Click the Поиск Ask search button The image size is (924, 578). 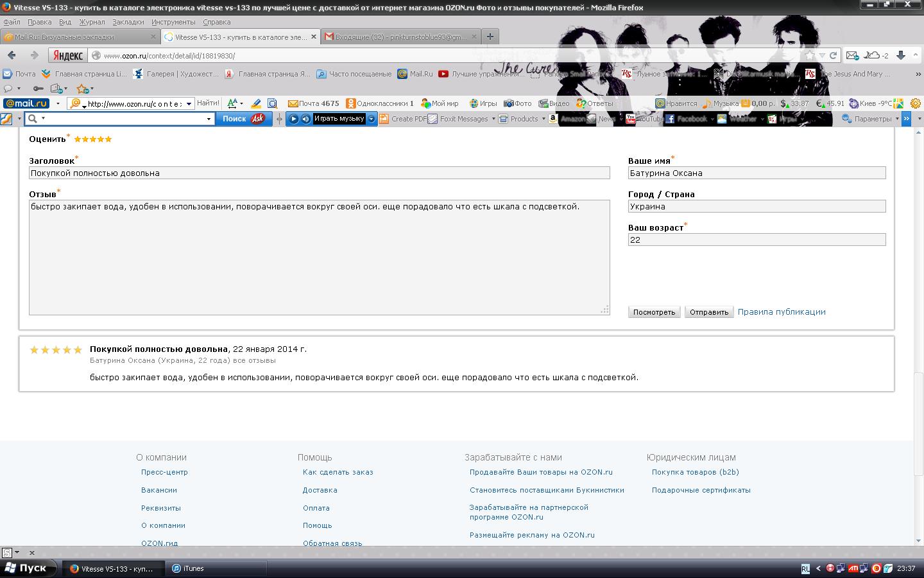click(x=243, y=119)
